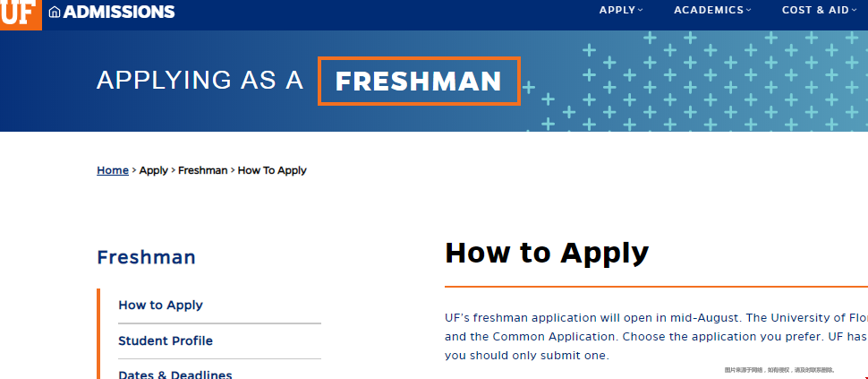The image size is (868, 379).
Task: Click the How to Apply main heading
Action: (546, 253)
